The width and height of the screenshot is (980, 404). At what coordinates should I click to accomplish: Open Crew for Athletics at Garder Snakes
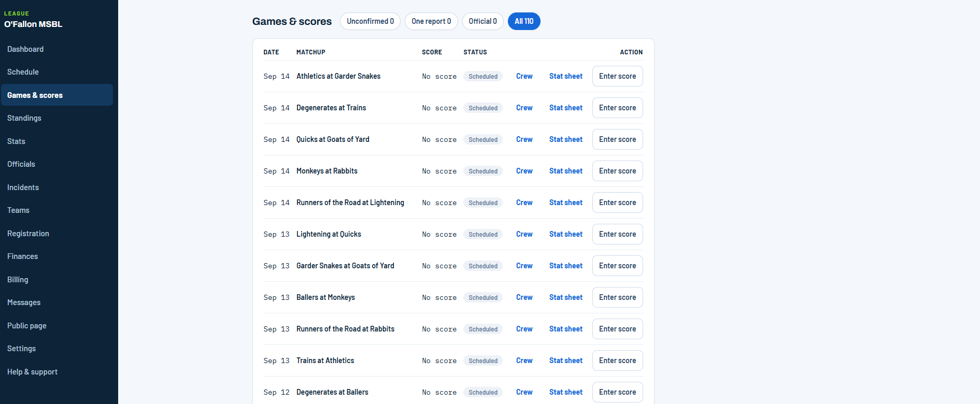pyautogui.click(x=524, y=76)
